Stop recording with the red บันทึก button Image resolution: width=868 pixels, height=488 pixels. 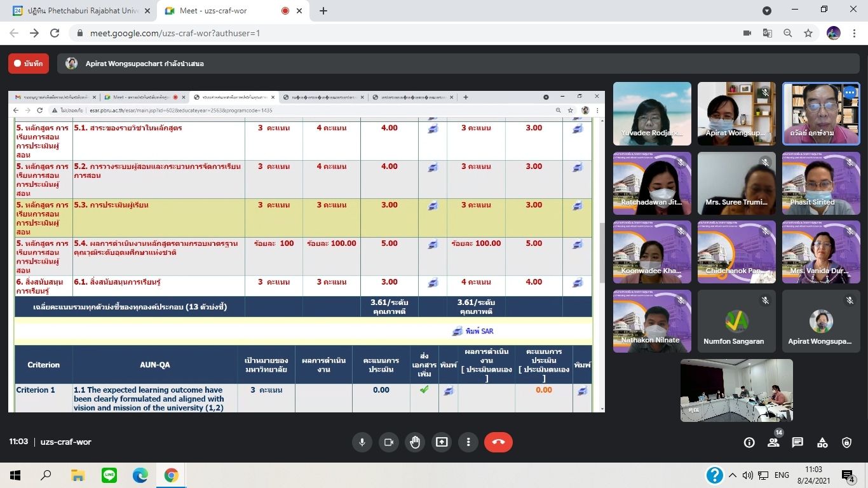(x=29, y=64)
